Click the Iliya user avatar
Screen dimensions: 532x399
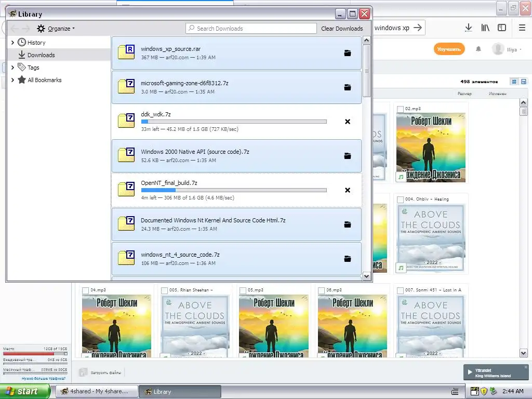pyautogui.click(x=498, y=49)
